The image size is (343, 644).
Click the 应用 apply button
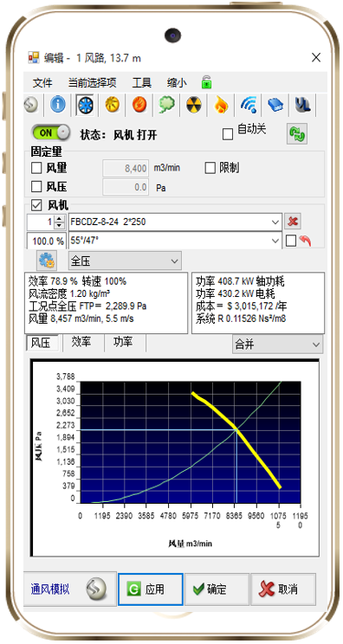[151, 589]
